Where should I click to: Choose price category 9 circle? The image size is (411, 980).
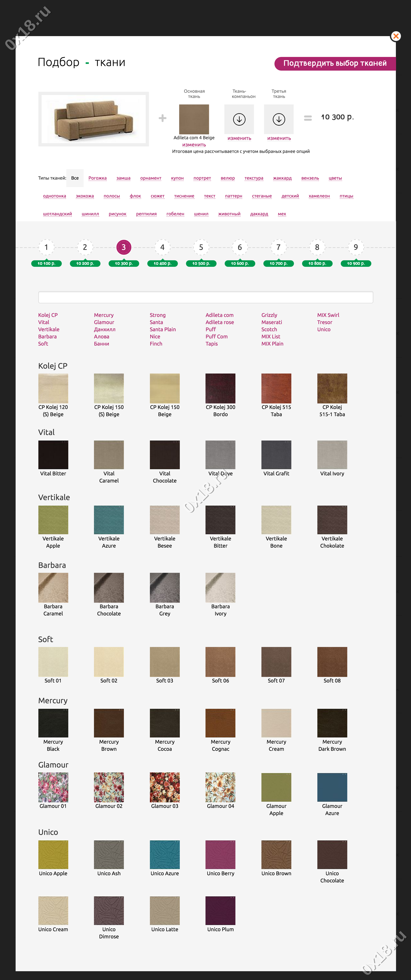pyautogui.click(x=356, y=247)
